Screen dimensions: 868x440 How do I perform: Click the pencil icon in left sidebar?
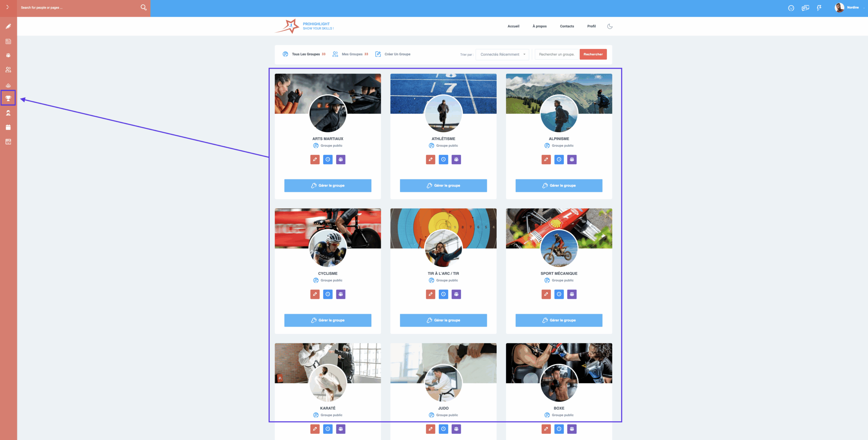point(8,26)
